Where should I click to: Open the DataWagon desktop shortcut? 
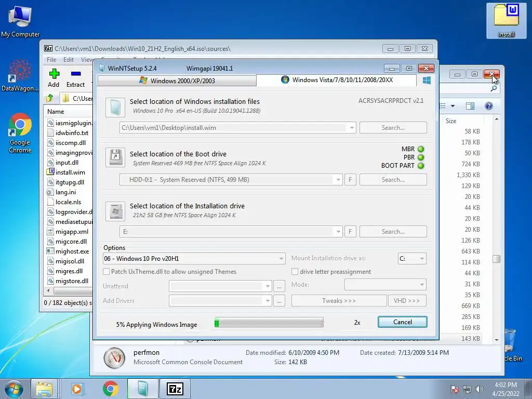[x=20, y=75]
